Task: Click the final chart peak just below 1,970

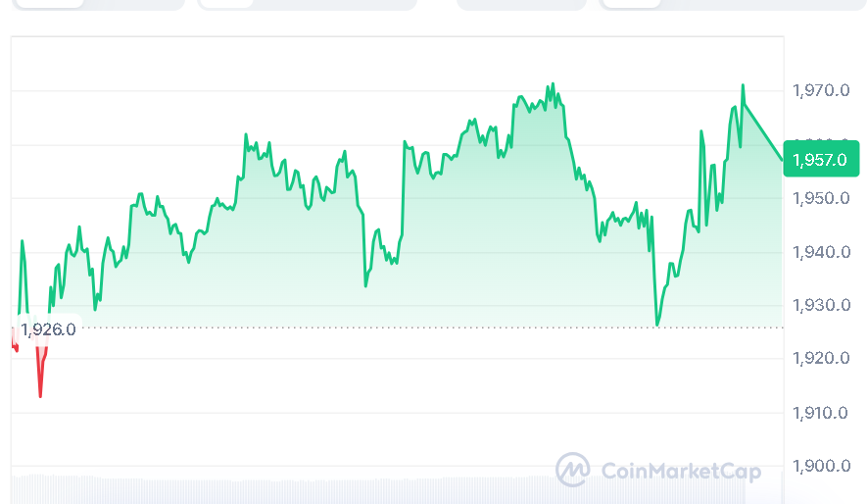Action: click(743, 86)
